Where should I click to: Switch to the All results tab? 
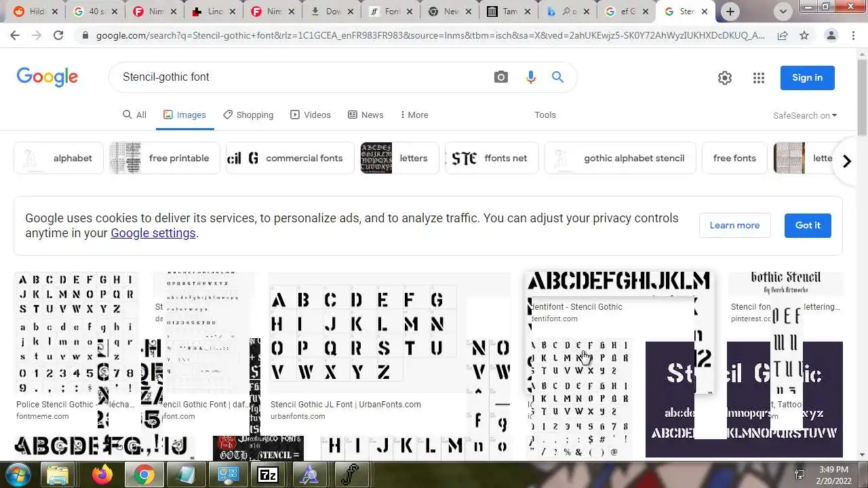(x=134, y=115)
